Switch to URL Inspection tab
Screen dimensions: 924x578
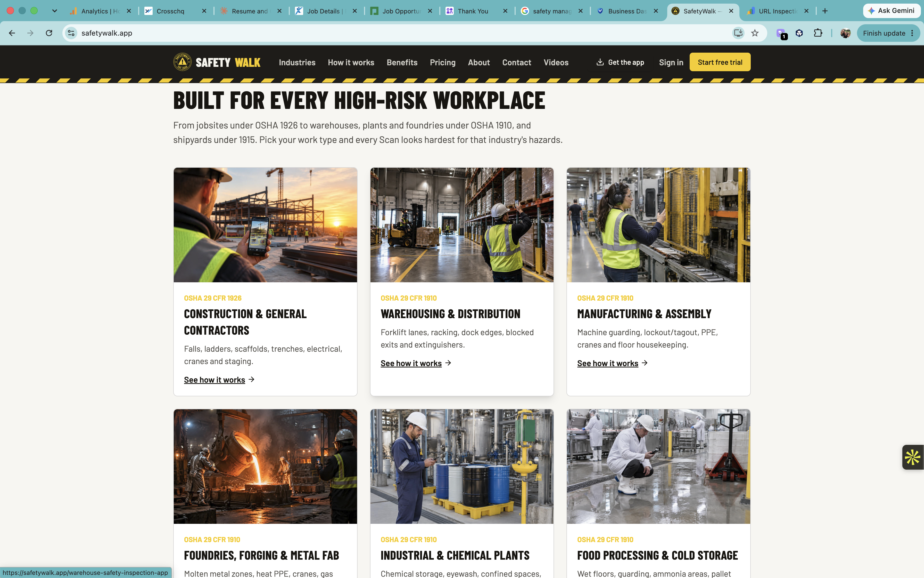click(777, 11)
